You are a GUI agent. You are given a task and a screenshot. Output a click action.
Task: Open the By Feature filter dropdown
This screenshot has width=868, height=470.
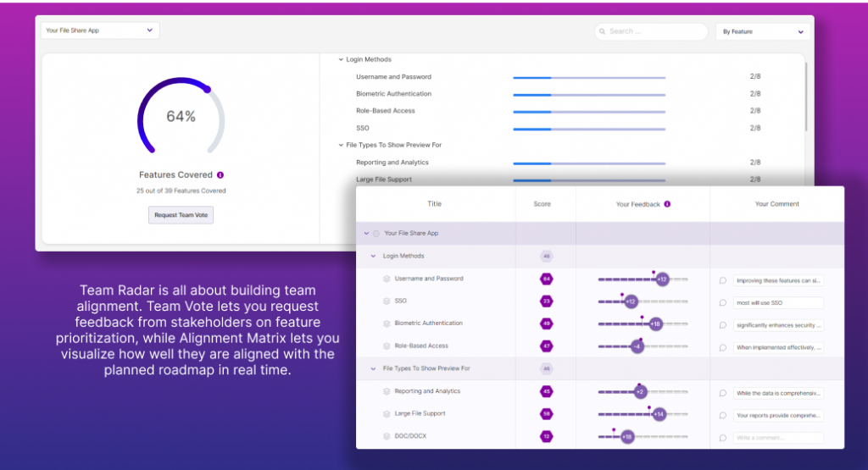click(x=762, y=31)
